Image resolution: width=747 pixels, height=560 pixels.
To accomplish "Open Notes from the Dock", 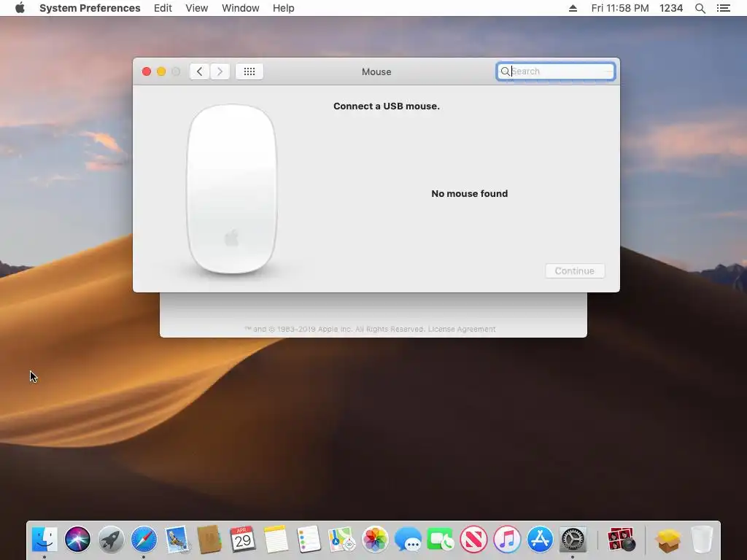I will (x=276, y=540).
